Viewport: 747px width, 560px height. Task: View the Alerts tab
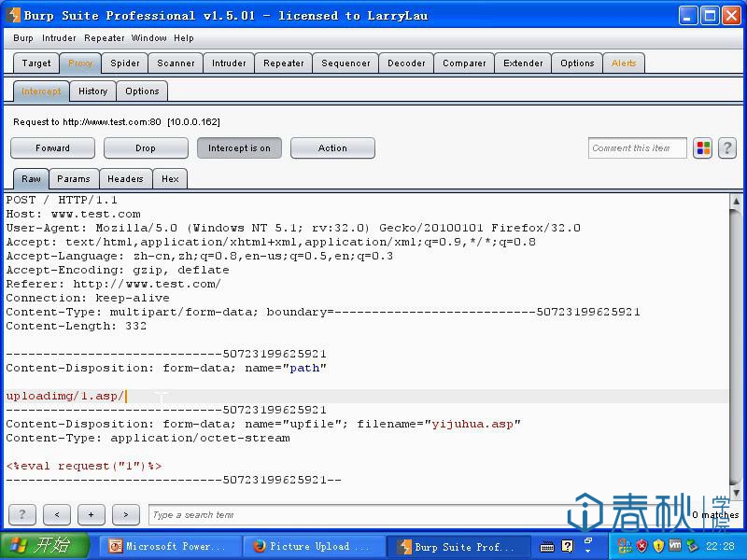click(624, 63)
